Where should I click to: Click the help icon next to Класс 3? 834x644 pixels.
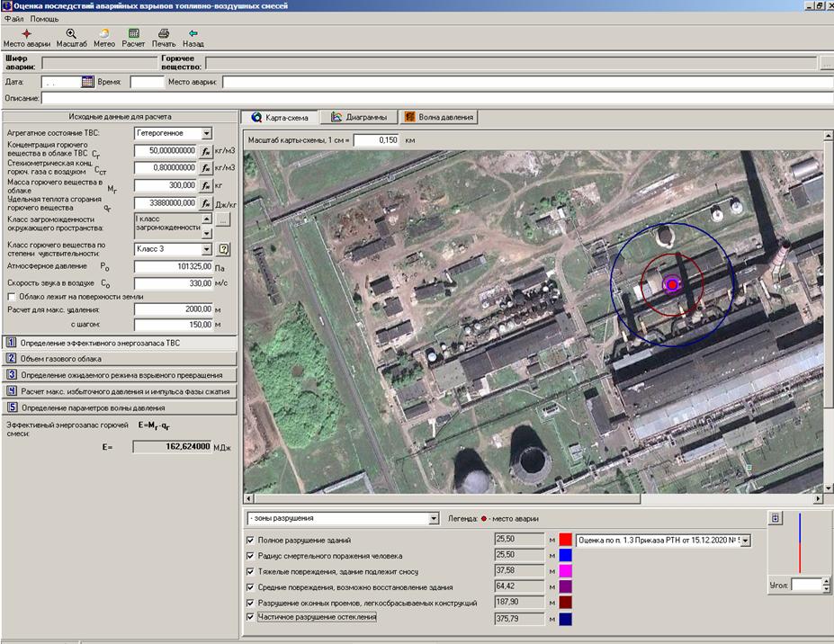pyautogui.click(x=225, y=249)
